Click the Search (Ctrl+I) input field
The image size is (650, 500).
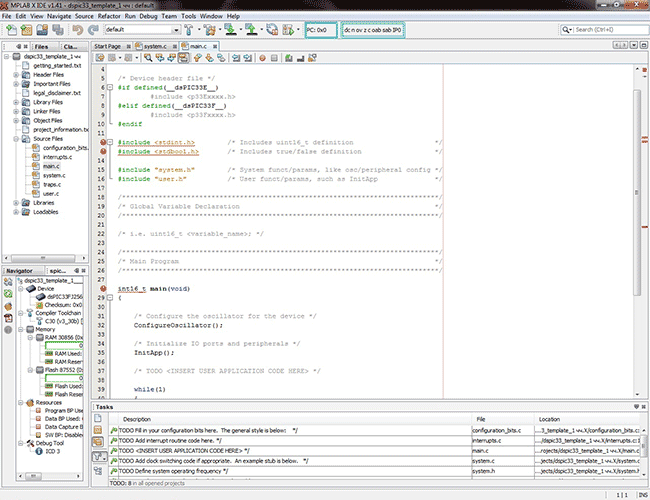pyautogui.click(x=611, y=30)
